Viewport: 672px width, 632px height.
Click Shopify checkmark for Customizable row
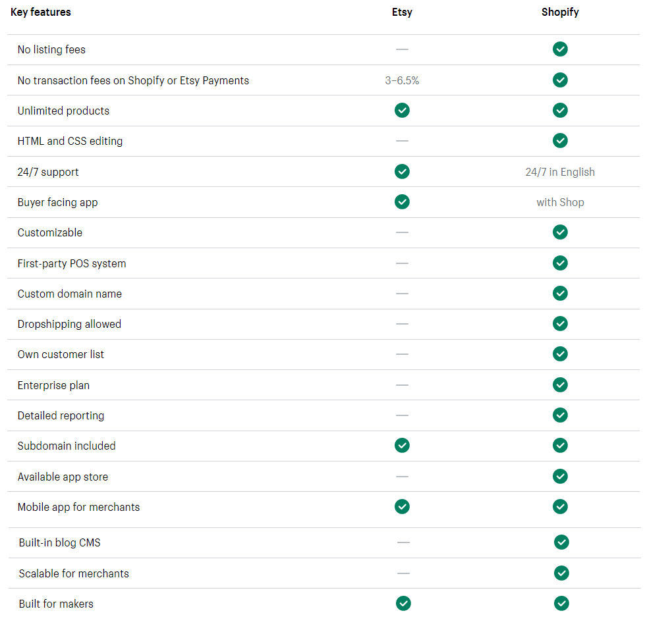(560, 232)
